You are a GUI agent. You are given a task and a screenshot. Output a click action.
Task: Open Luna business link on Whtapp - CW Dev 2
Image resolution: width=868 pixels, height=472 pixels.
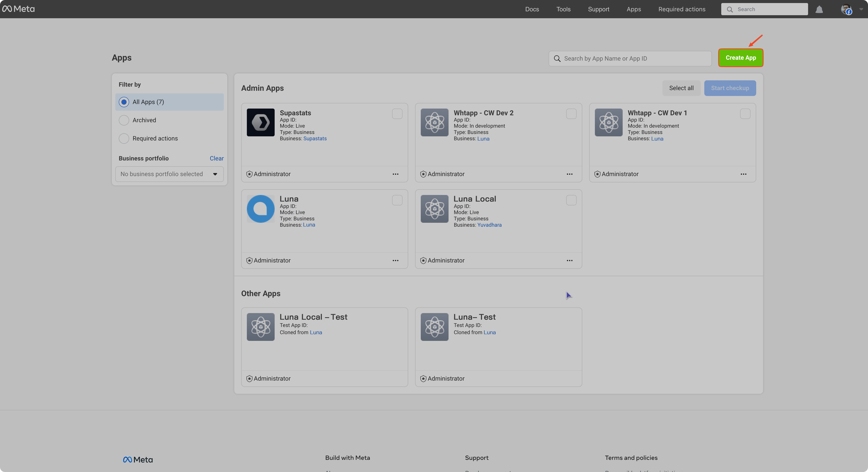[x=483, y=139]
